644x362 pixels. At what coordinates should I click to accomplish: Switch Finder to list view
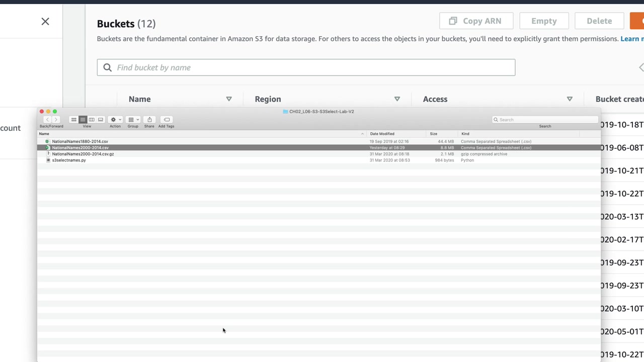[x=83, y=120]
